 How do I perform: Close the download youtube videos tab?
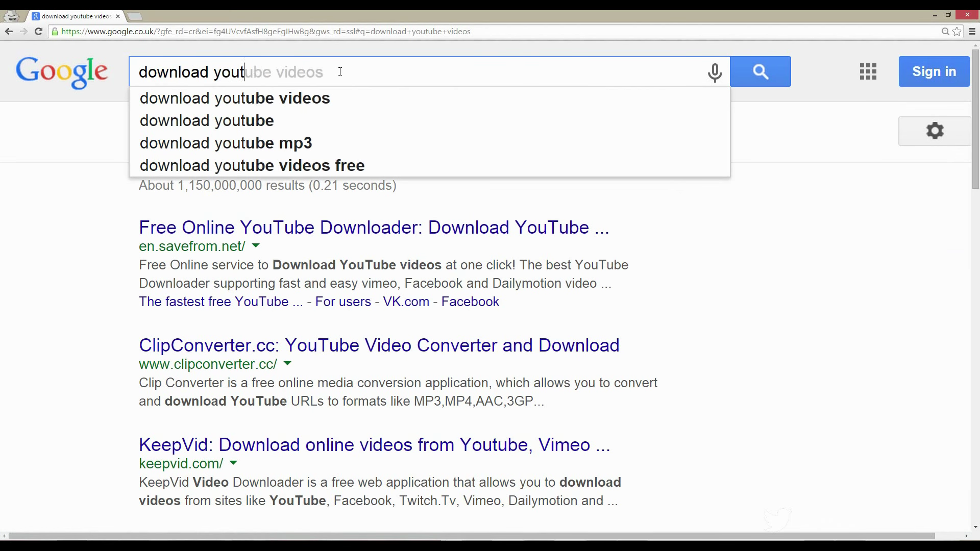coord(118,16)
